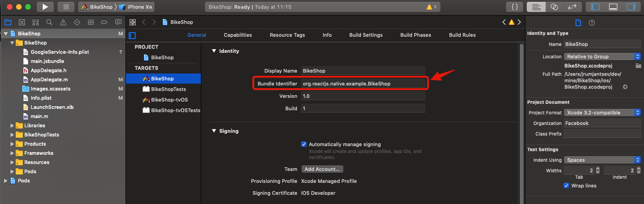
Task: Toggle the Wrap lines checkbox
Action: click(567, 186)
